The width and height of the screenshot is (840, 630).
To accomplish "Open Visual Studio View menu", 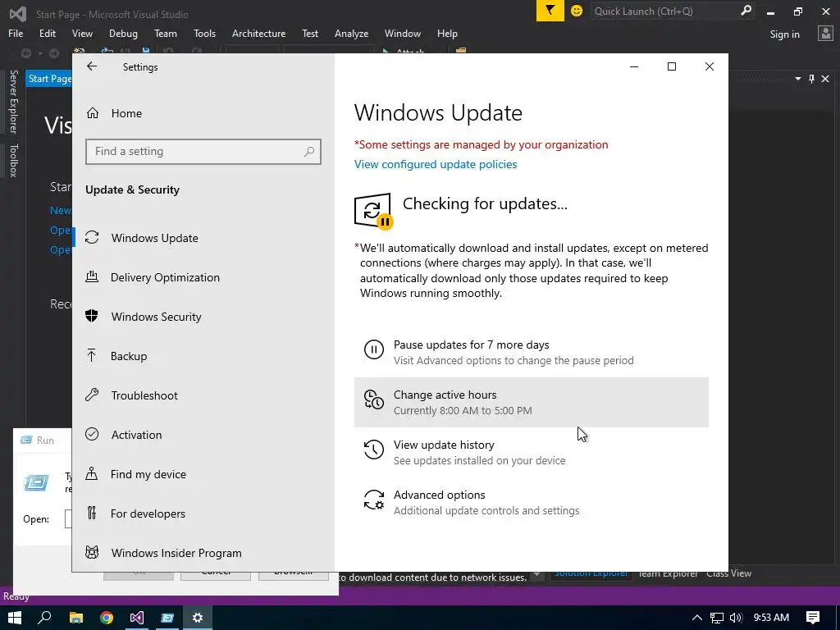I will pos(82,33).
